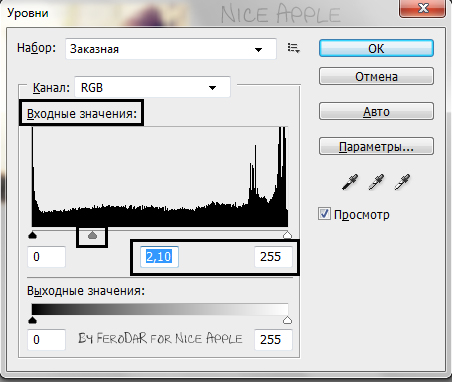Click the Авто button
This screenshot has width=452, height=382.
[376, 111]
